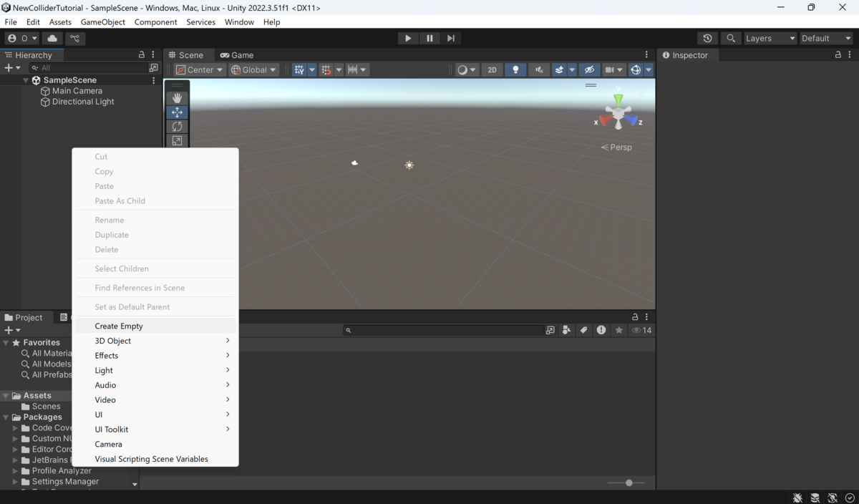Viewport: 859px width, 504px height.
Task: Collapse the SampleScene hierarchy arrow
Action: [26, 80]
